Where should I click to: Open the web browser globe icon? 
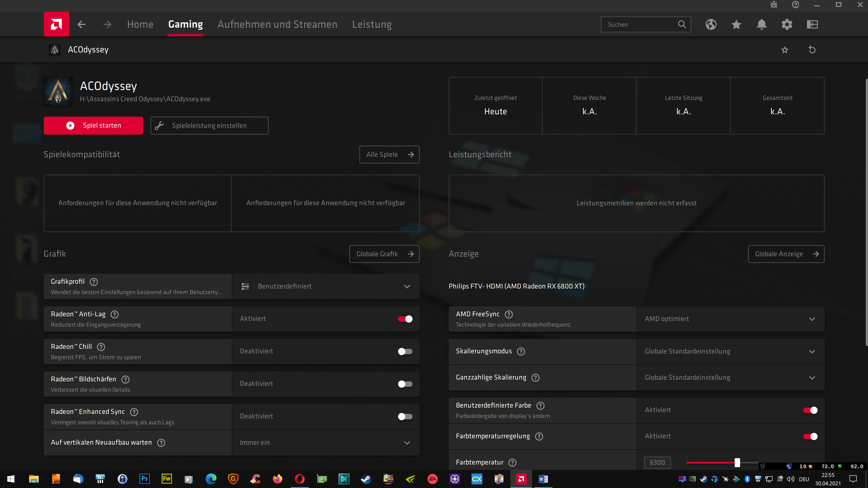711,24
